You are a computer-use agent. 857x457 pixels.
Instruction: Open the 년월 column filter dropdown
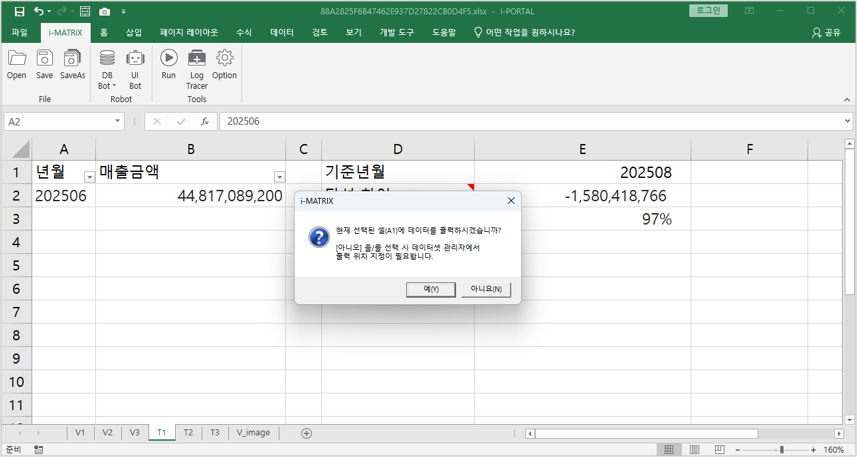pyautogui.click(x=89, y=176)
